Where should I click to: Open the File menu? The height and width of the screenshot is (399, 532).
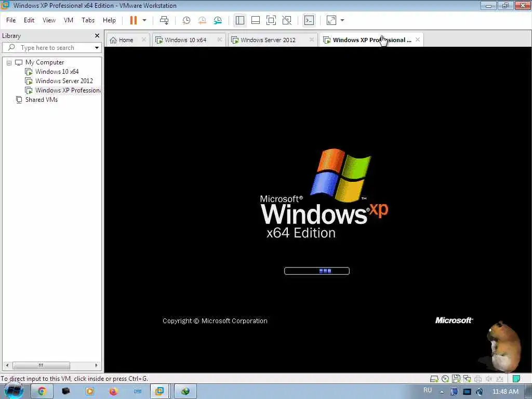pos(11,20)
